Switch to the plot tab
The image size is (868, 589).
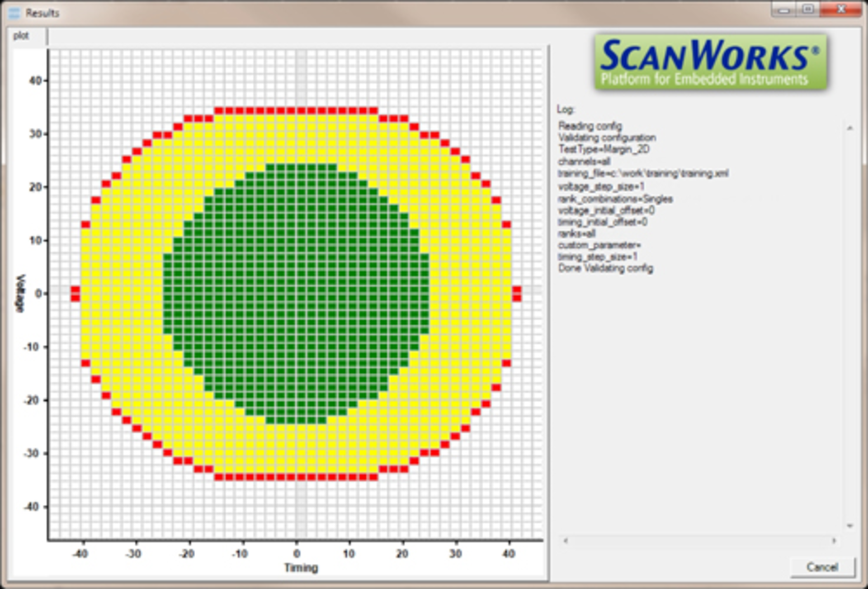pyautogui.click(x=21, y=36)
